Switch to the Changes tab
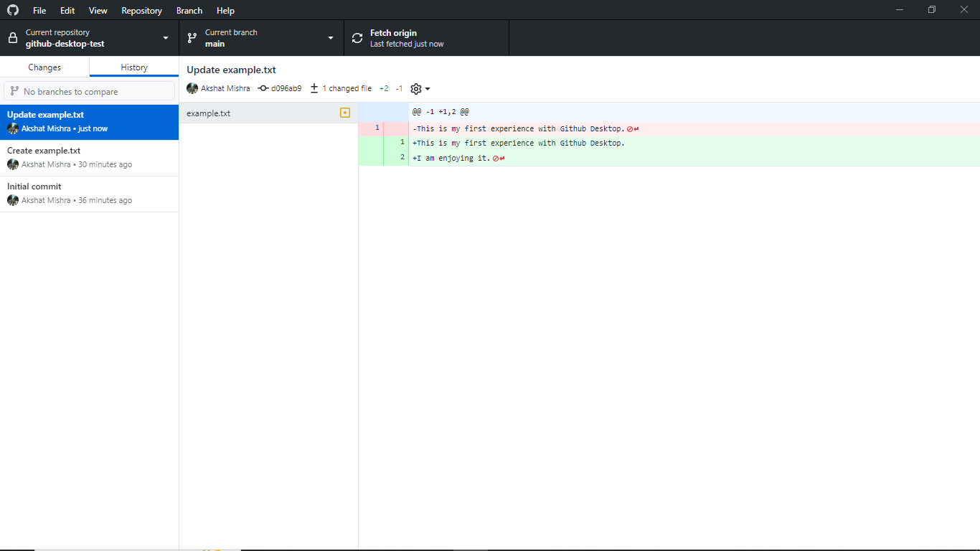Image resolution: width=980 pixels, height=551 pixels. pos(44,67)
